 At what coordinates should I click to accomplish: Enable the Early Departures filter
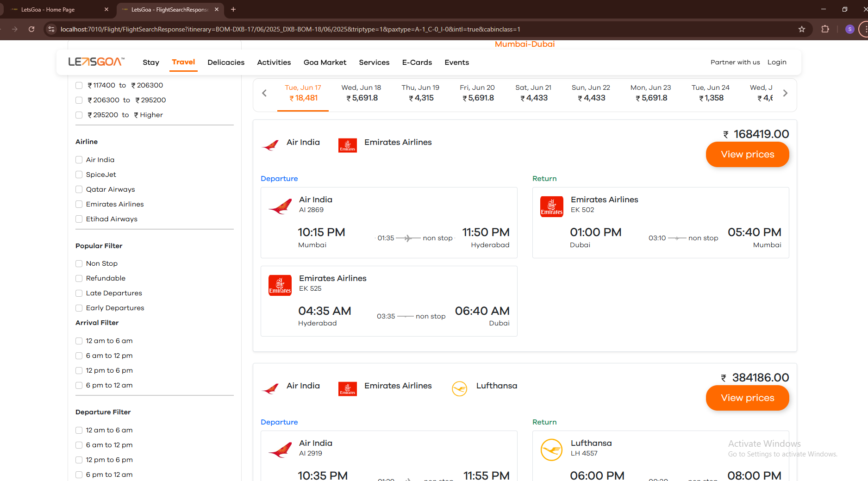[x=79, y=308]
